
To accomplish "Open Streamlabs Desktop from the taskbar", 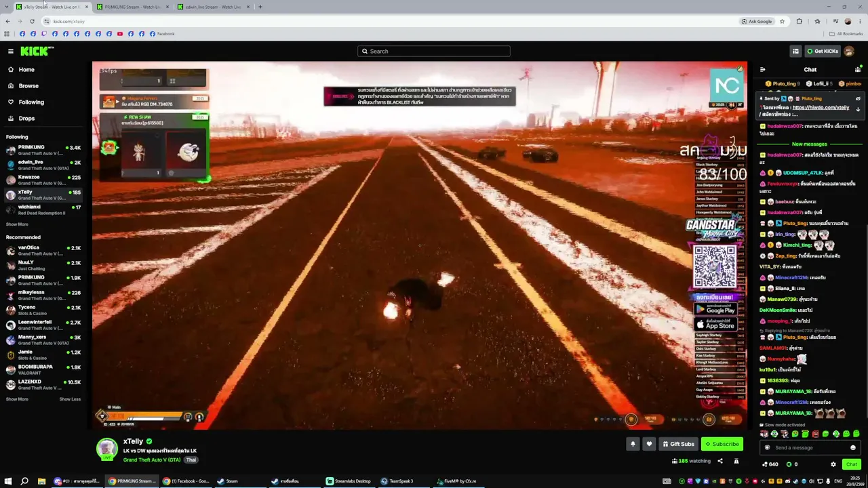I will (349, 481).
